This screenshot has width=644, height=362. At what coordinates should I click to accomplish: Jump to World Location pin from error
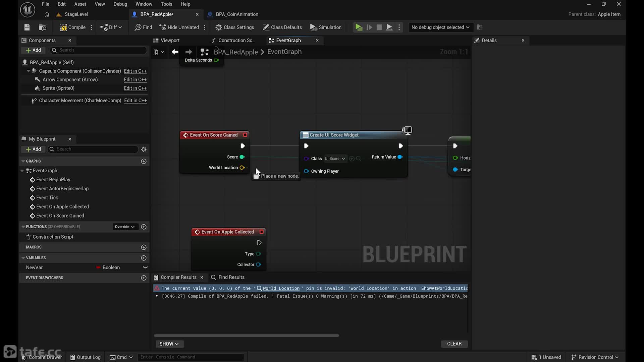(281, 289)
